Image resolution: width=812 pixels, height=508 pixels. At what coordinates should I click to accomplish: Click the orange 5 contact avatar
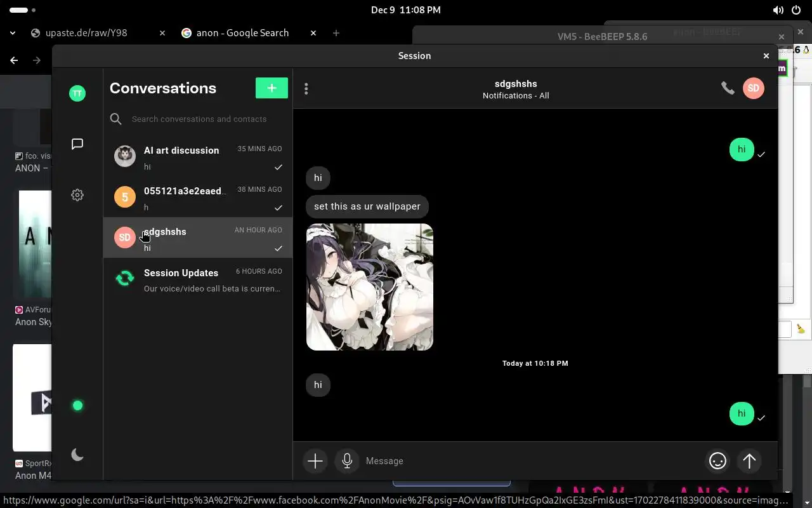point(125,197)
